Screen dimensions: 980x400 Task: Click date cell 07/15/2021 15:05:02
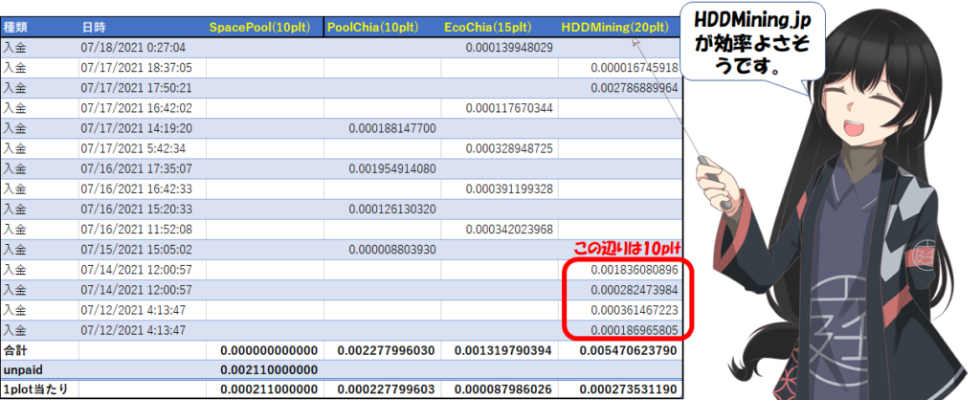click(x=136, y=250)
